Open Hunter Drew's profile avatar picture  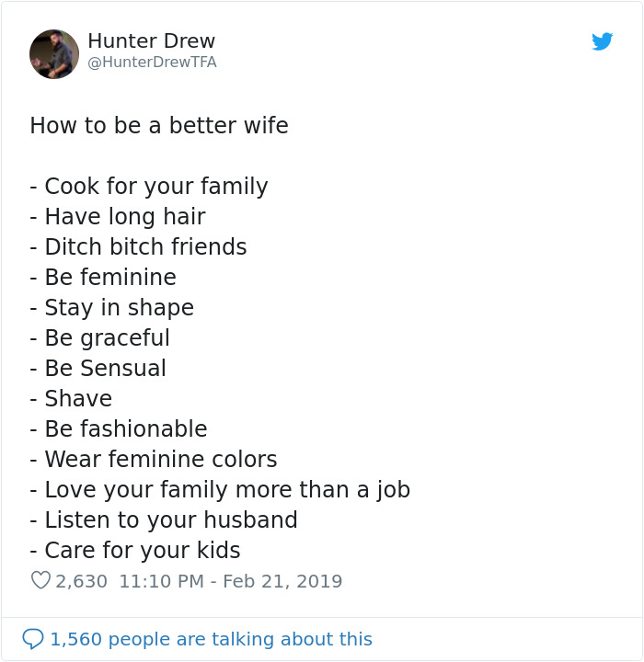pyautogui.click(x=54, y=54)
